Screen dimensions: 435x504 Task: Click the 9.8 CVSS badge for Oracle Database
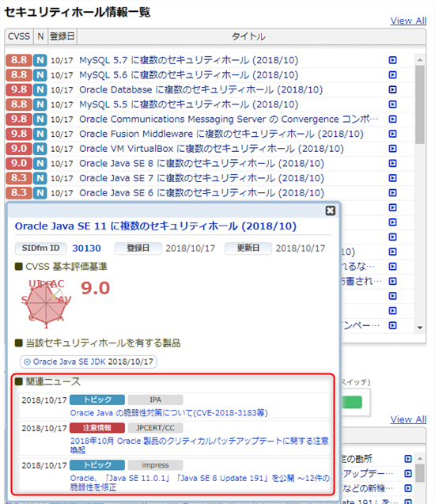point(19,89)
